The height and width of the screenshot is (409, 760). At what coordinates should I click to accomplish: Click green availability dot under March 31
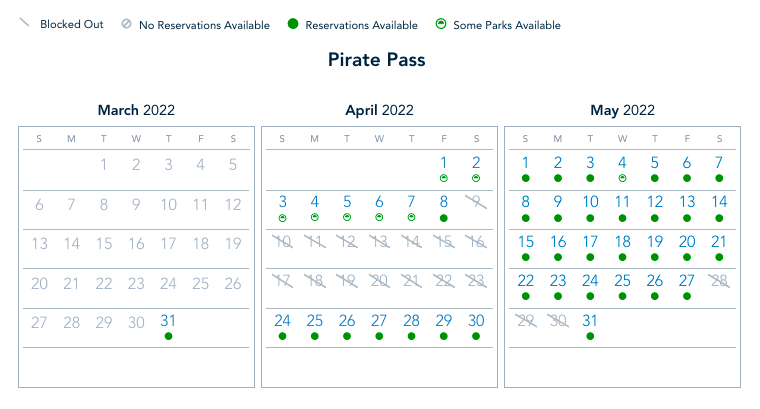(168, 336)
